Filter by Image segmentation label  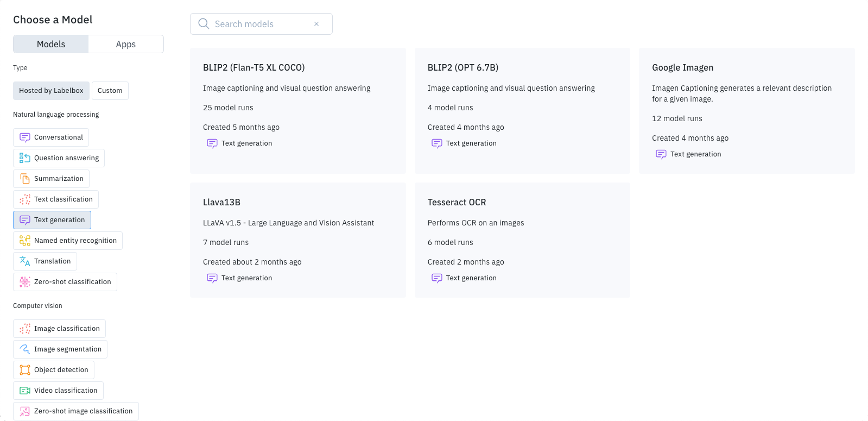tap(68, 349)
